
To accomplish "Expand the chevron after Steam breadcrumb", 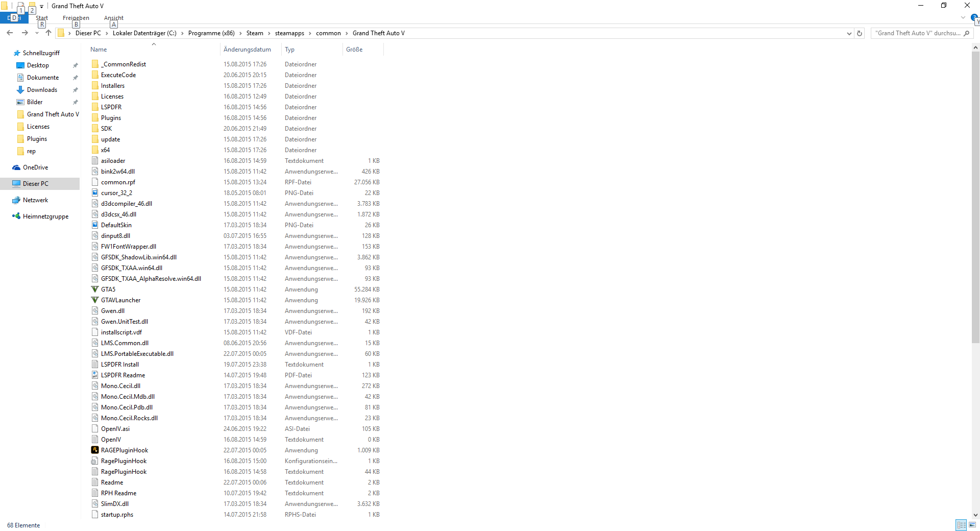I will tap(269, 33).
